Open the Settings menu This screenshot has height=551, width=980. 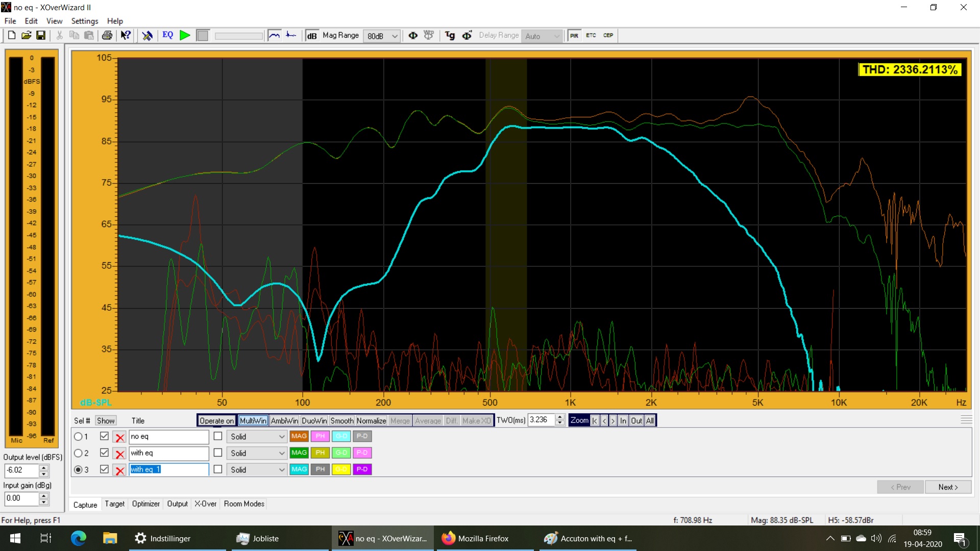tap(85, 21)
